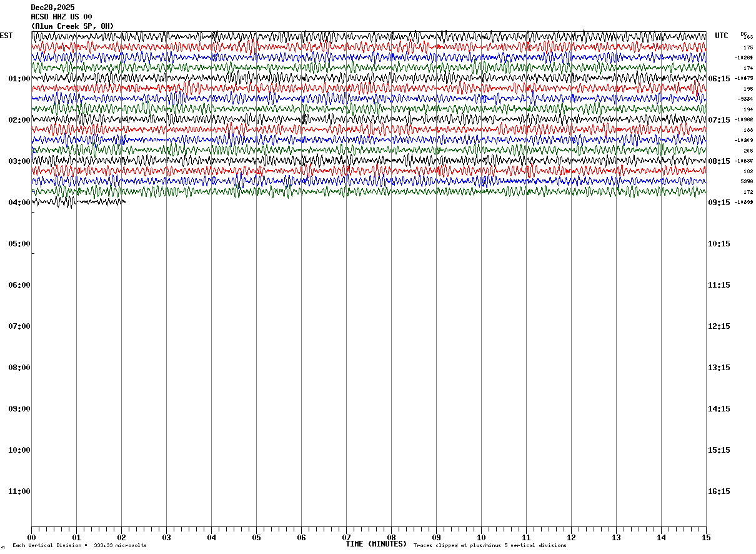Click minute tick label 08 on the axis
This screenshot has height=554, width=756.
click(x=391, y=537)
